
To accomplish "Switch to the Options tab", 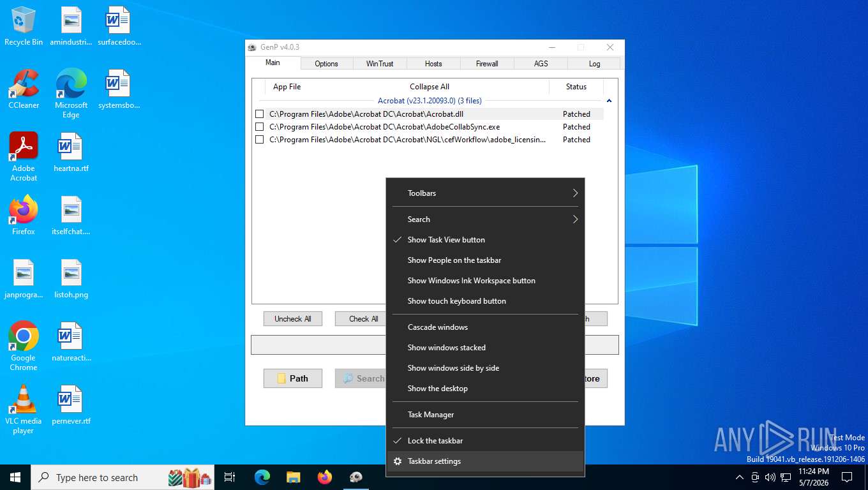I will (x=326, y=64).
